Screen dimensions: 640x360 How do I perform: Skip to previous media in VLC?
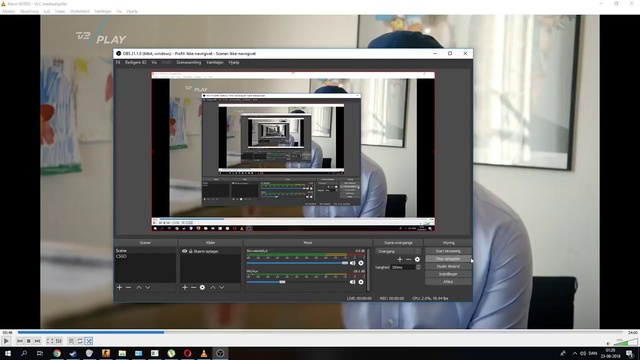20,341
